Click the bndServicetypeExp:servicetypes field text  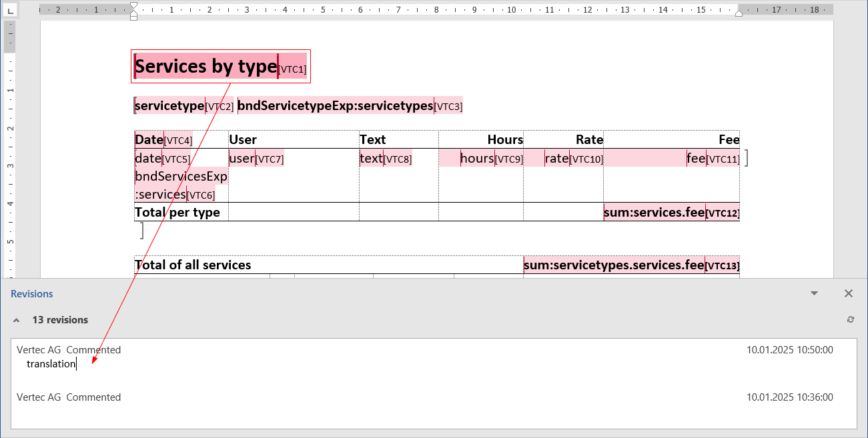click(x=335, y=106)
